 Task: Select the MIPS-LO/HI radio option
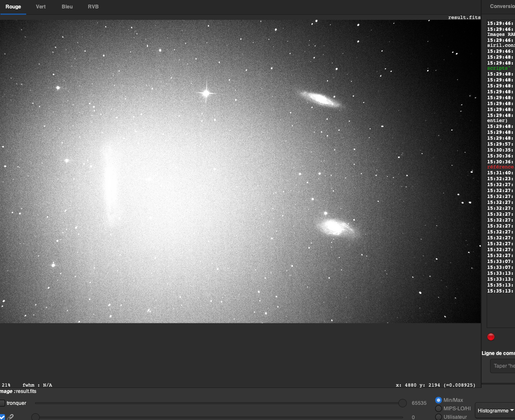coord(439,409)
